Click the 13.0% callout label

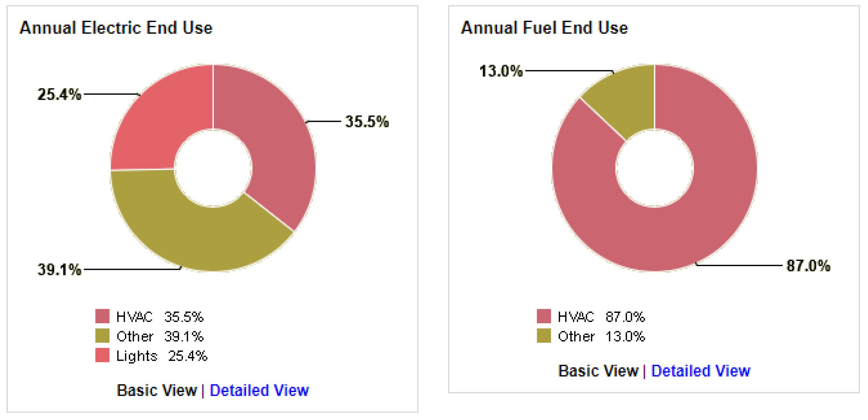point(501,71)
